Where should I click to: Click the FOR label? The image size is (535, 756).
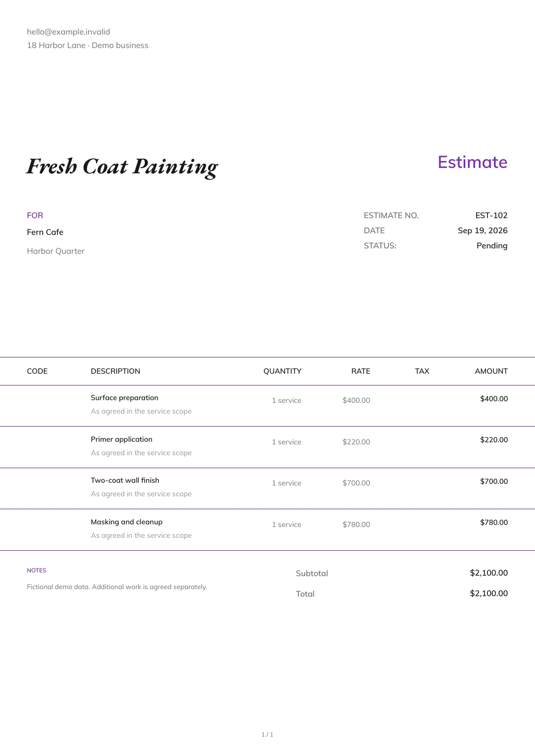pos(35,215)
